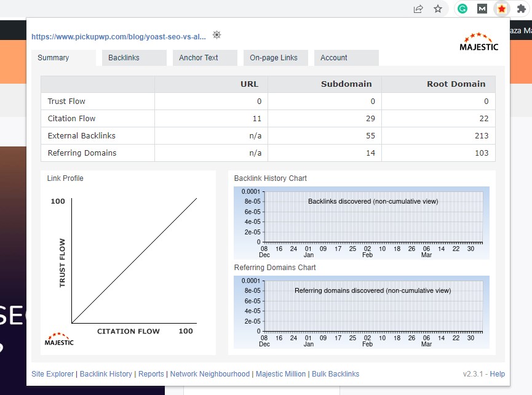
Task: Click the small Majestic logo under Link Profile
Action: tap(59, 339)
